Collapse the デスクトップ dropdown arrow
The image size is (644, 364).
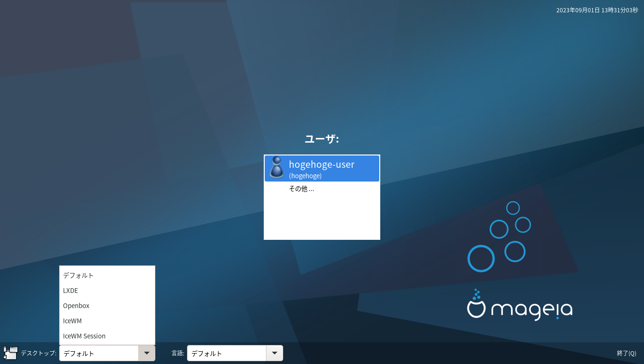147,353
